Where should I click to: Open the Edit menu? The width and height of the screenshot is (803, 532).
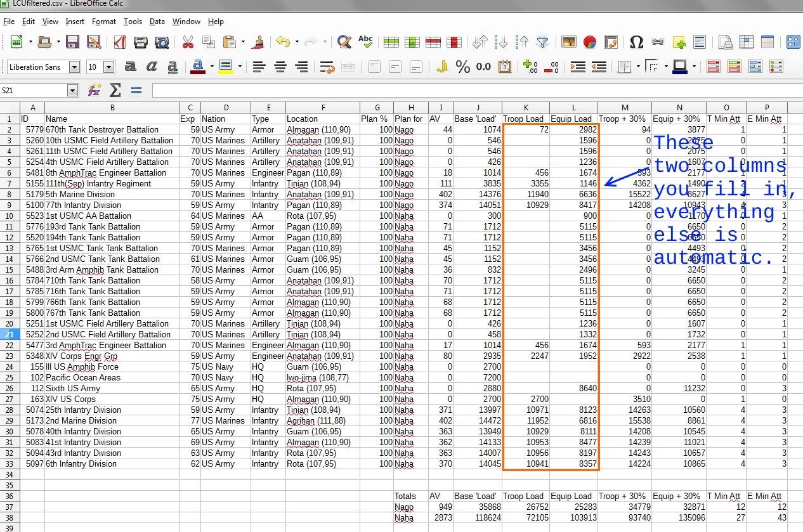[x=29, y=22]
